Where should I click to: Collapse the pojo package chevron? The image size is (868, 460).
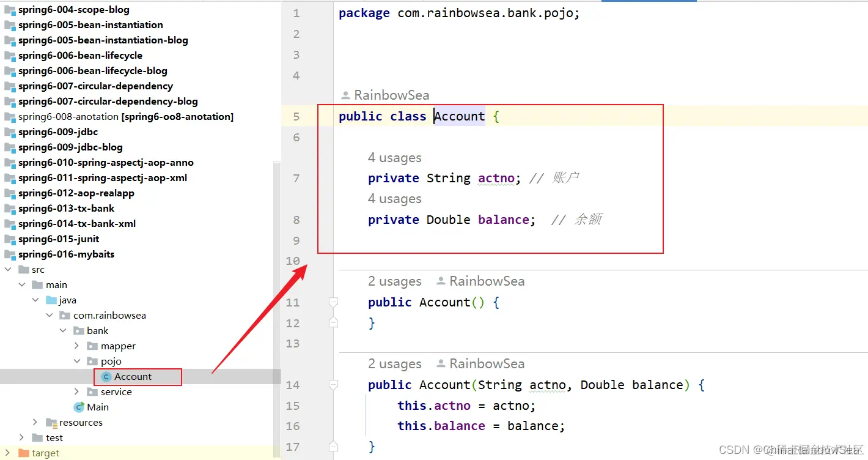coord(76,362)
